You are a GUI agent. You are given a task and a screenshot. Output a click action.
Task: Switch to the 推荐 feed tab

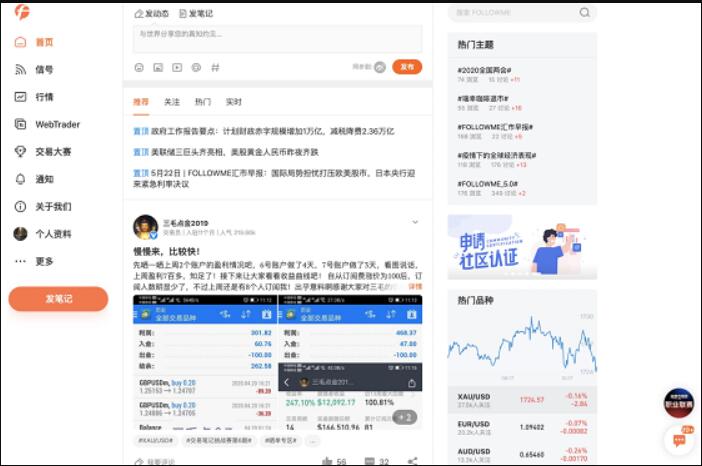pyautogui.click(x=141, y=102)
